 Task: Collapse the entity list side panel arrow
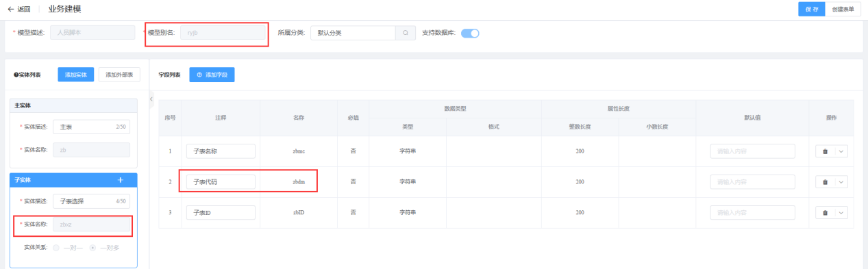[151, 100]
